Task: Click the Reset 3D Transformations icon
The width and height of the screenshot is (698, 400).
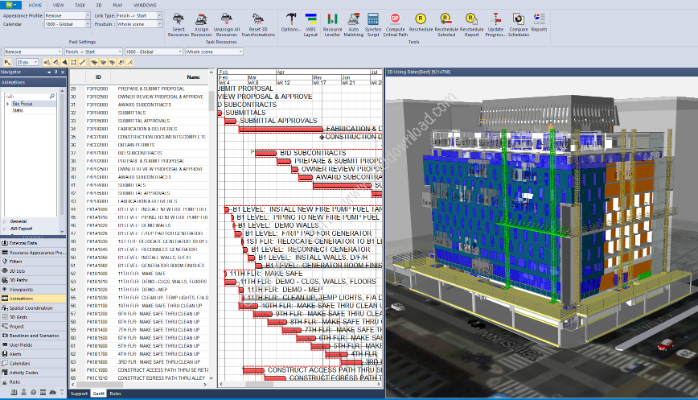Action: [x=258, y=24]
